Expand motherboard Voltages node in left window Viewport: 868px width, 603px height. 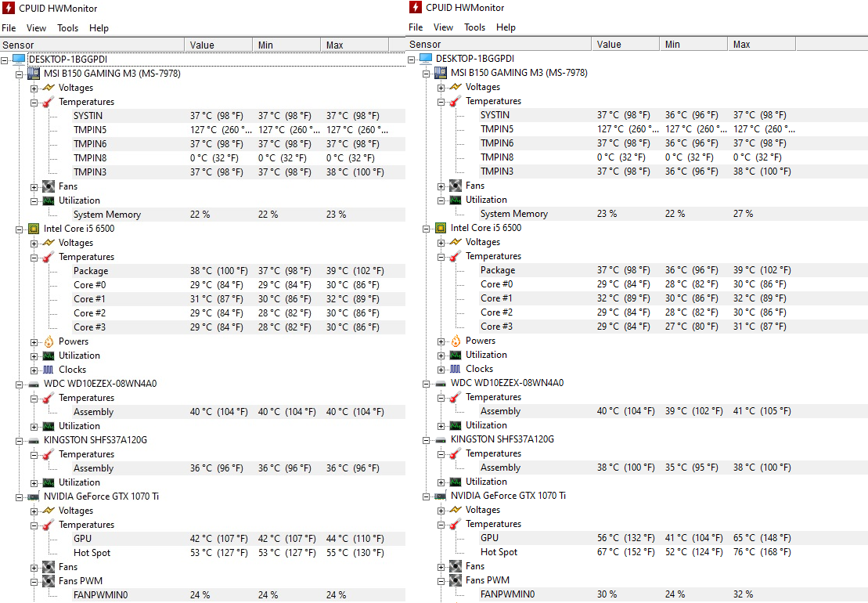[x=34, y=88]
